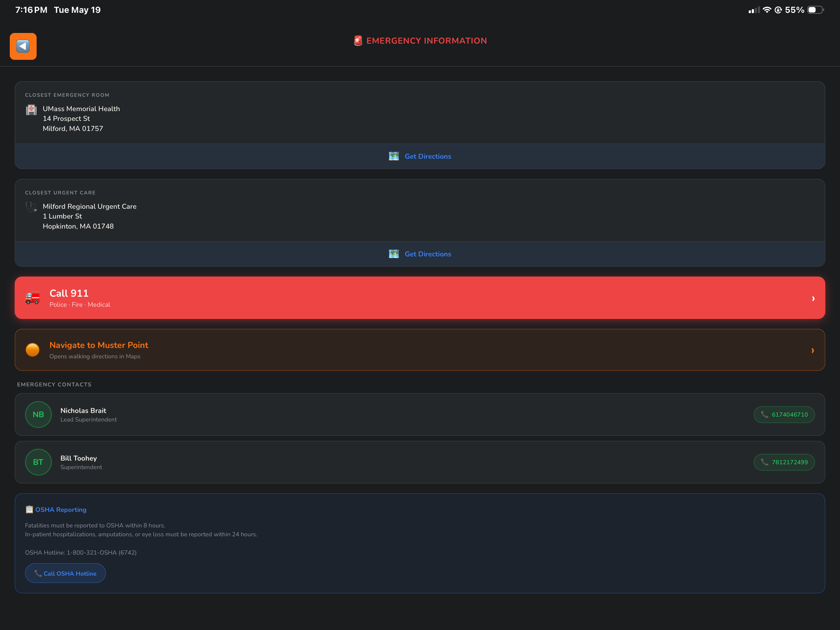Viewport: 840px width, 630px height.
Task: Click the 1 Lumber St address line
Action: coord(62,216)
